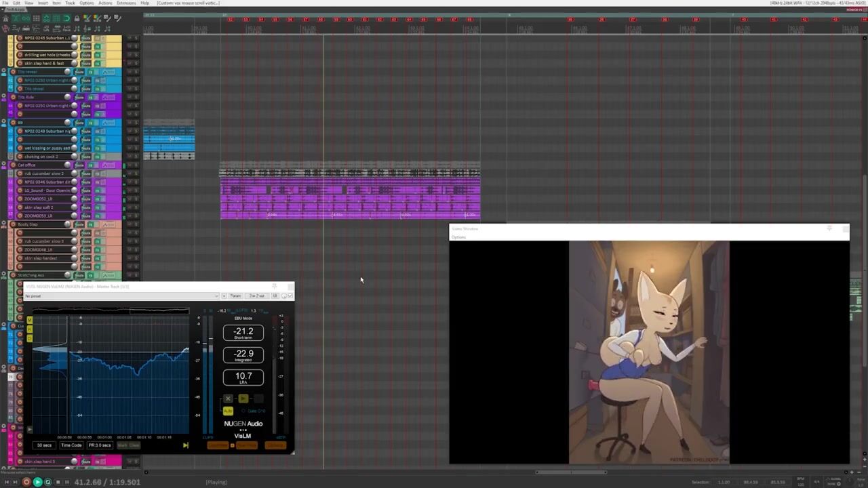Arm record on ZOOM0052_LR track
Image resolution: width=868 pixels, height=488 pixels.
20,199
